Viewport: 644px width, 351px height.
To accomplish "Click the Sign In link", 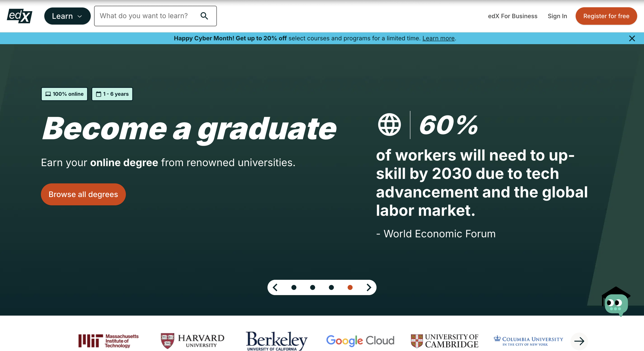I will [x=557, y=16].
